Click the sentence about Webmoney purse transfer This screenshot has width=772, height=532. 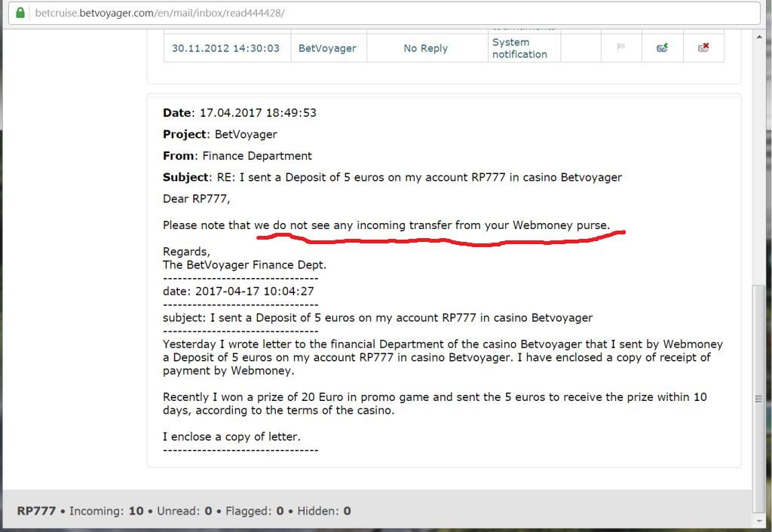(x=387, y=225)
